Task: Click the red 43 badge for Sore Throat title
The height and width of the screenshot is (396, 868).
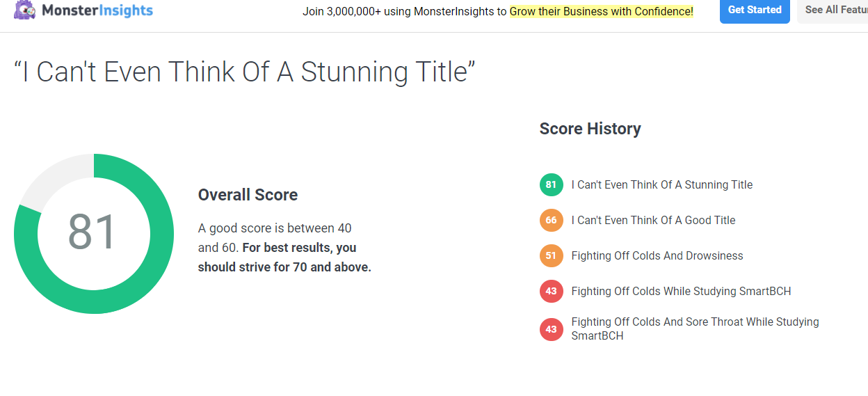Action: point(551,329)
